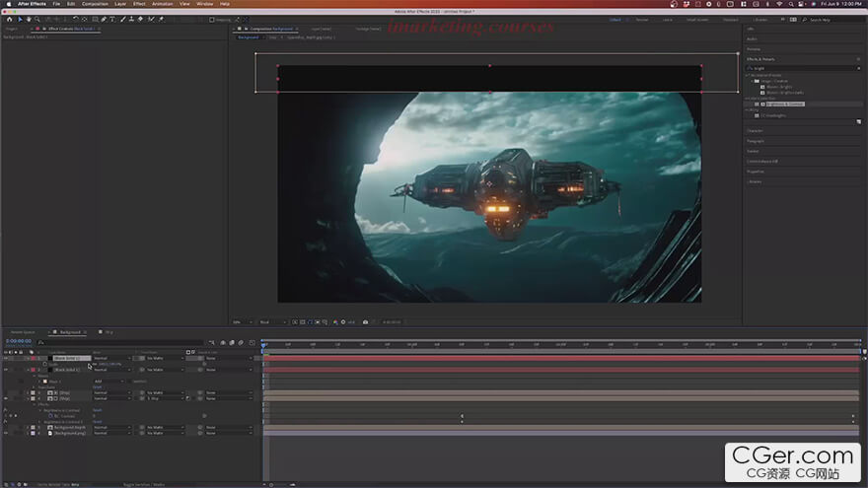The height and width of the screenshot is (488, 868).
Task: Select the Roto Brush tool
Action: click(x=151, y=20)
